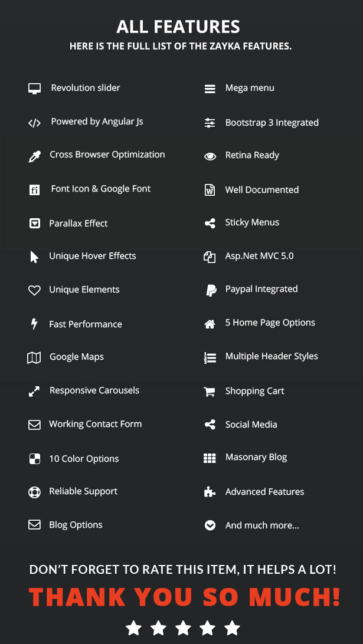363x644 pixels.
Task: Select the eyedropper icon for Cross Browser Optimization
Action: pos(35,156)
